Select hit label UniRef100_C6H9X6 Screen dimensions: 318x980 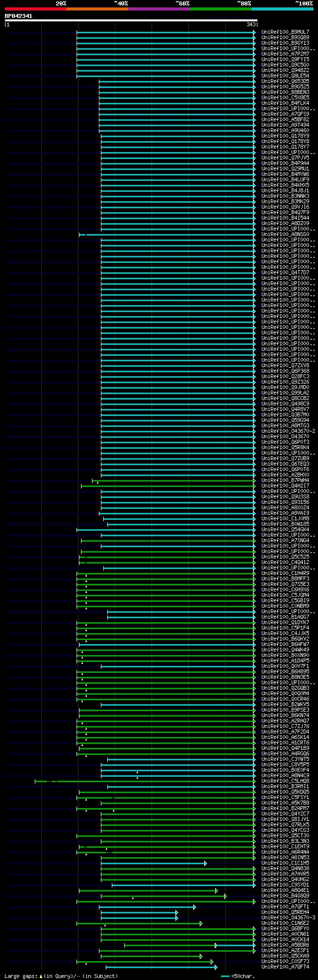[x=285, y=590]
